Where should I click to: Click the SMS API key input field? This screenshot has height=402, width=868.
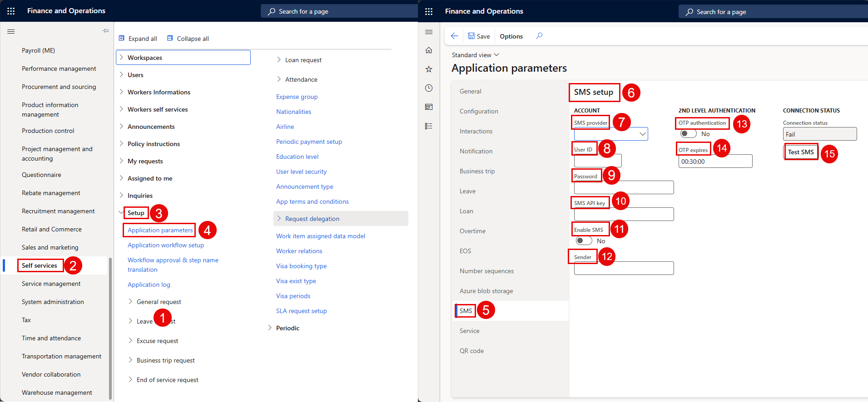pos(624,214)
